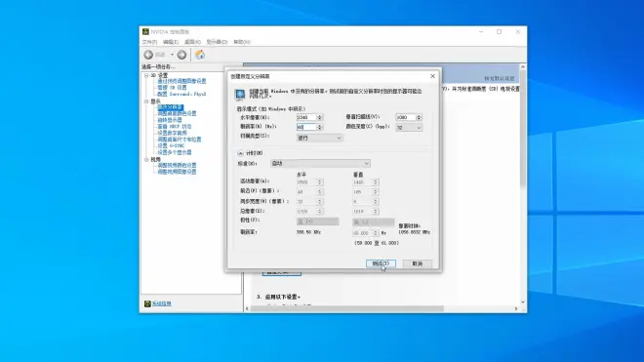Open the 显示器(D) menu
The width and height of the screenshot is (644, 362).
tap(217, 42)
